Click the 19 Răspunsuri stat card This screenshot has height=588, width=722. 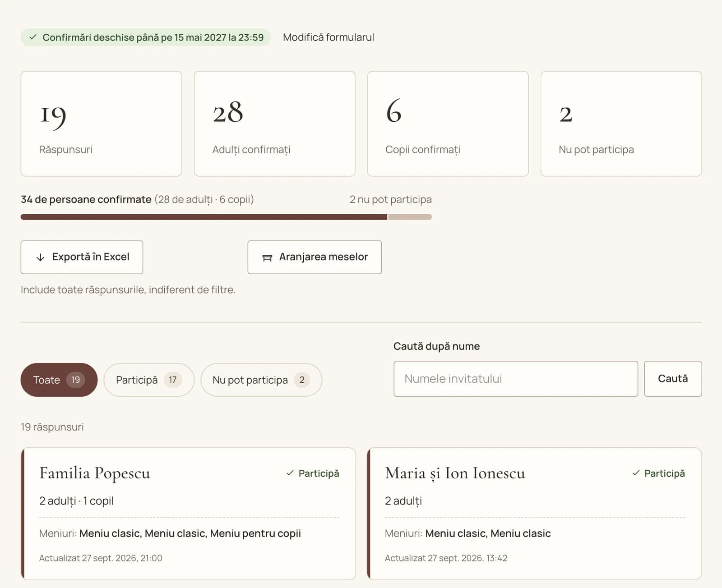tap(101, 124)
